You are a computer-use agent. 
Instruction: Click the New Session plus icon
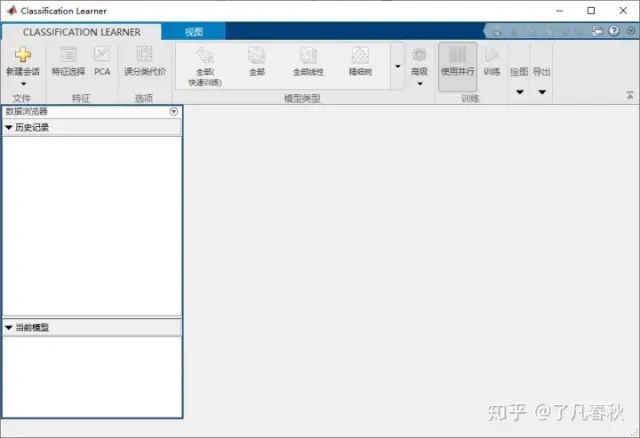pyautogui.click(x=23, y=55)
